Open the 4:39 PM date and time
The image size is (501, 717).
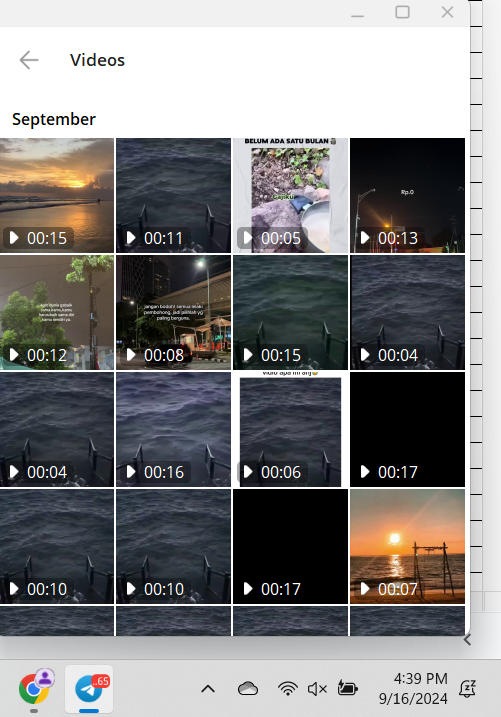pyautogui.click(x=414, y=688)
